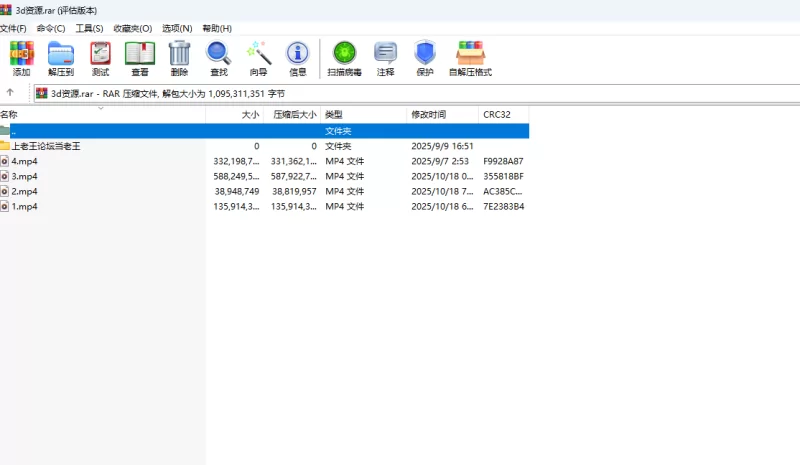Screen dimensions: 800x465
Task: Select the 上老王论坛当老王 folder
Action: tap(46, 146)
